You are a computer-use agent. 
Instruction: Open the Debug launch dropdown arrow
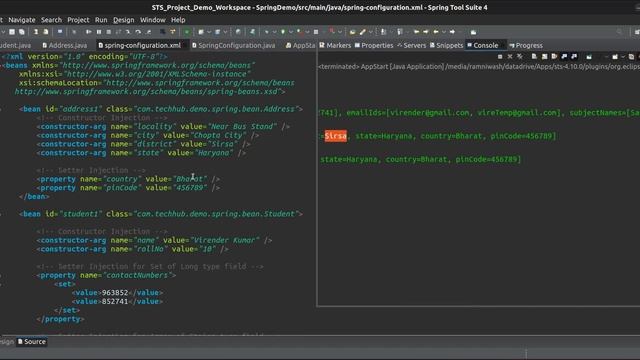[x=275, y=32]
